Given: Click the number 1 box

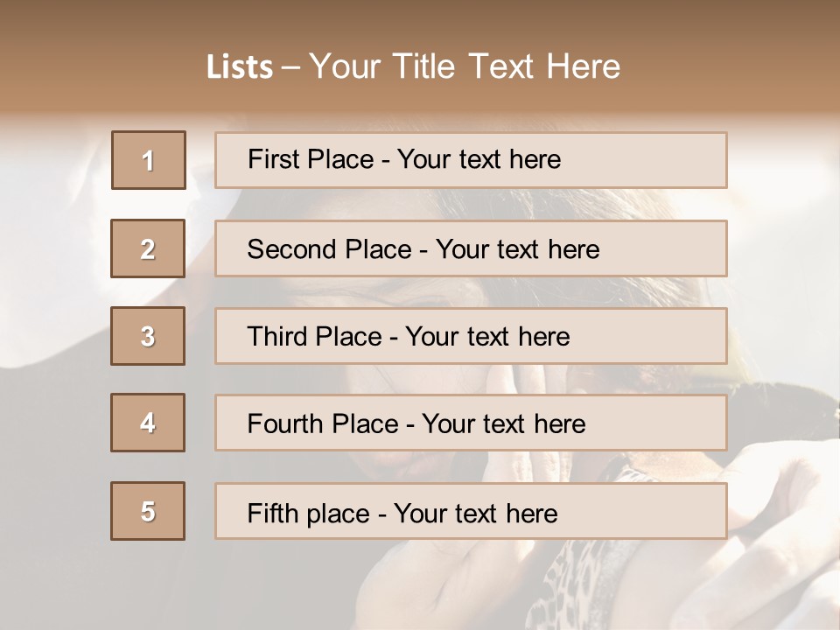Looking at the screenshot, I should click(148, 160).
